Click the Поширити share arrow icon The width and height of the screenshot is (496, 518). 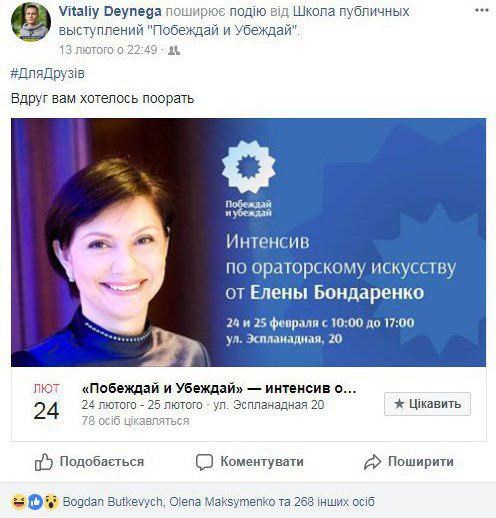pyautogui.click(x=372, y=462)
